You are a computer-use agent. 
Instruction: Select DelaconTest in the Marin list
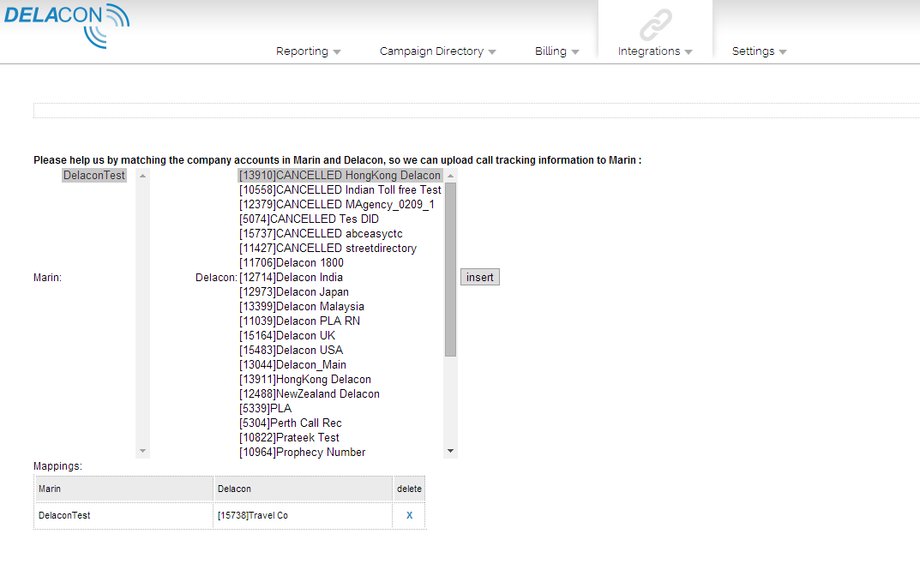pos(93,176)
